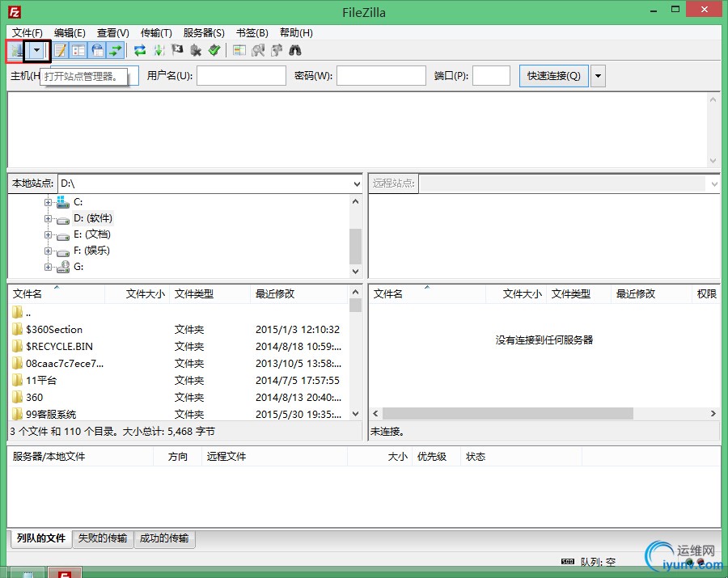The width and height of the screenshot is (728, 578).
Task: Toggle synchronized browsing icon
Action: [x=277, y=50]
